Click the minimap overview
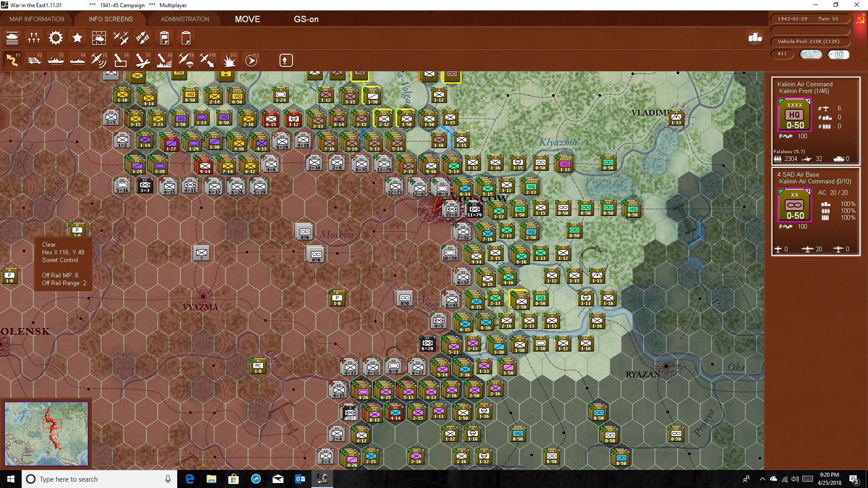The height and width of the screenshot is (488, 868). point(46,434)
